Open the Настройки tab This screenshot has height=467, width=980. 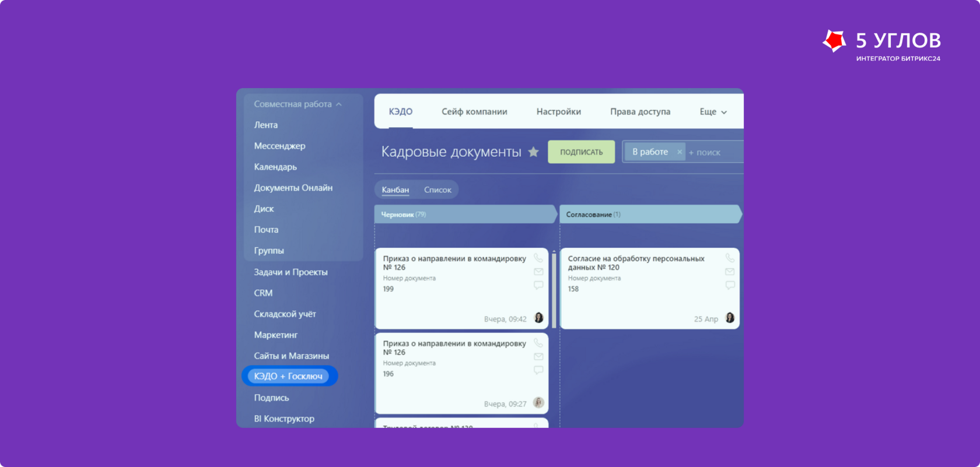click(x=559, y=111)
